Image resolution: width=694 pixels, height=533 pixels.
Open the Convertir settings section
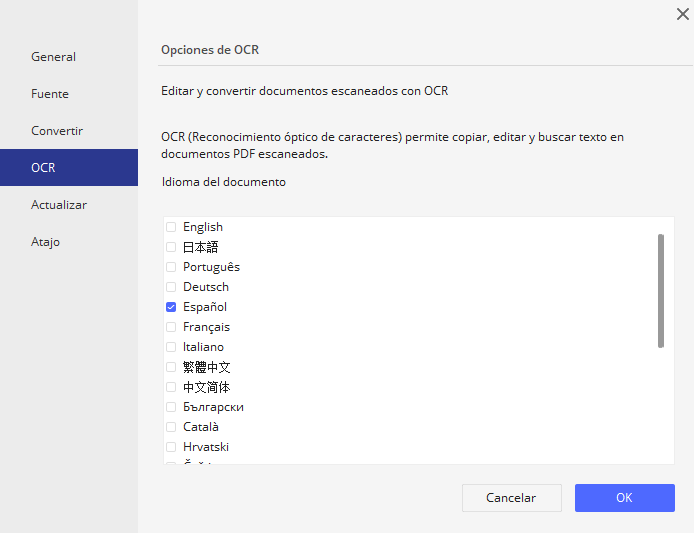(x=57, y=131)
